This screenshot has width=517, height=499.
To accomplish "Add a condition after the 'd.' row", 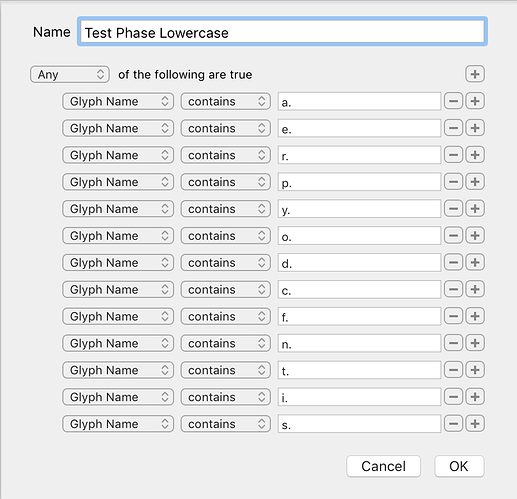I will point(475,262).
